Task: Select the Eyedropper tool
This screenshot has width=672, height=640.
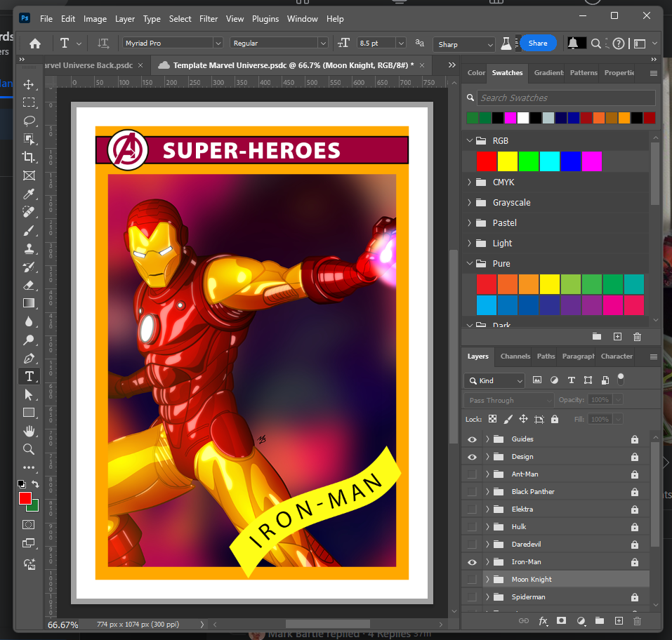Action: [29, 194]
